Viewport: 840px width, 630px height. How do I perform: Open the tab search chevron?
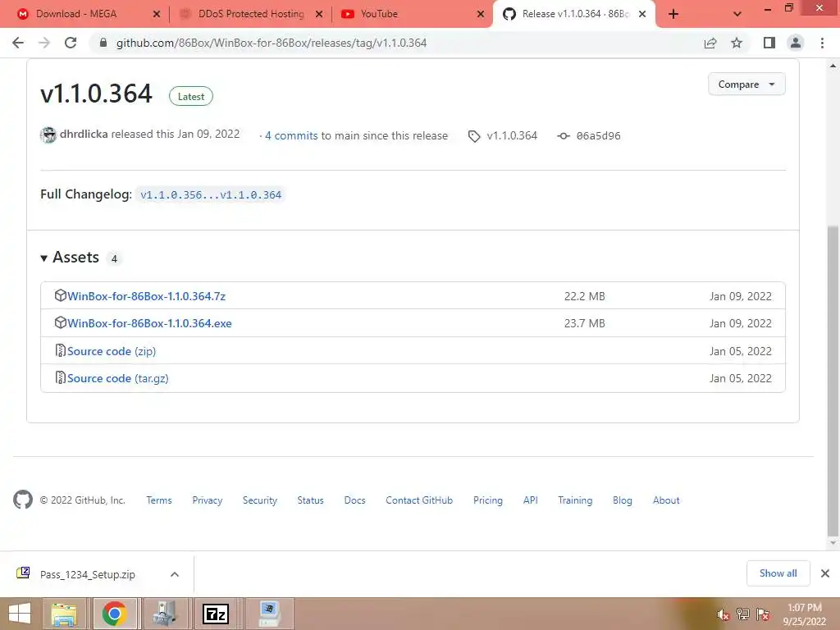[x=737, y=14]
